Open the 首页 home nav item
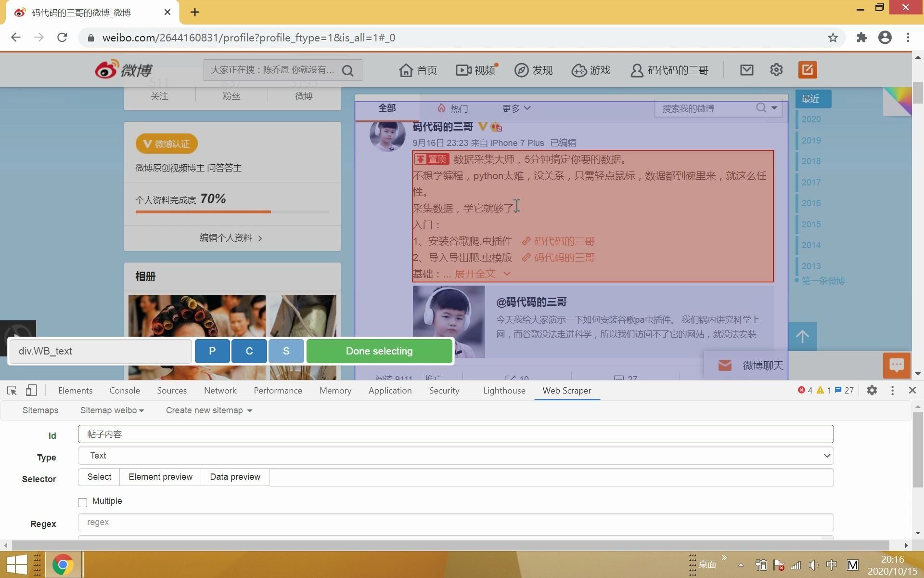 418,70
